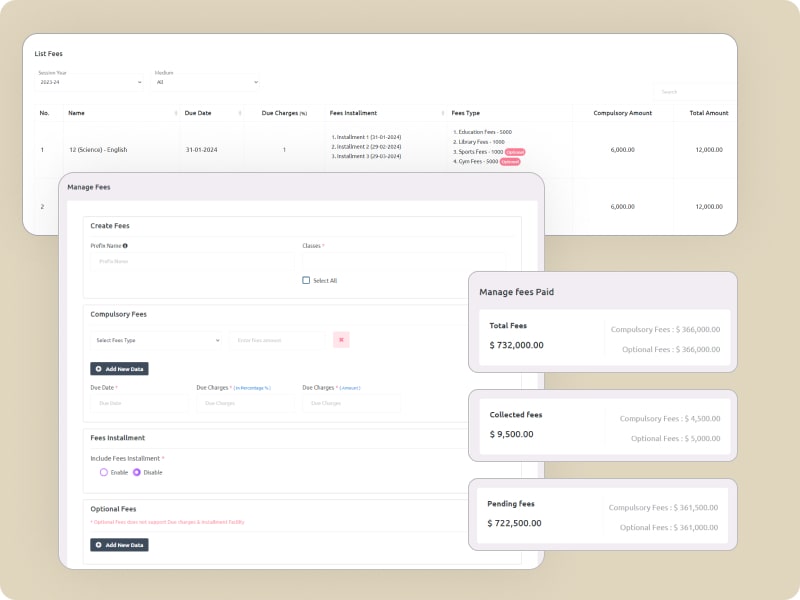Click the info icon beside Prefix Name
Screen dimensions: 800x600
125,245
